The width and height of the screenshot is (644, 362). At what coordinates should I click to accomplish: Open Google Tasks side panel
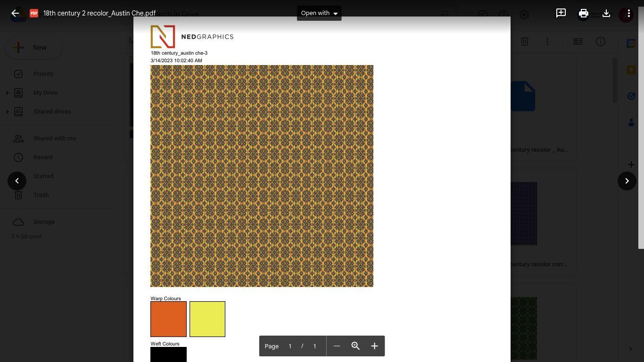pyautogui.click(x=631, y=96)
